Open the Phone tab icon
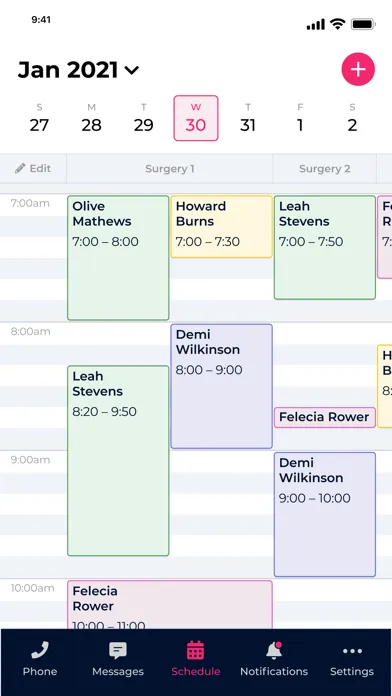 pyautogui.click(x=40, y=651)
